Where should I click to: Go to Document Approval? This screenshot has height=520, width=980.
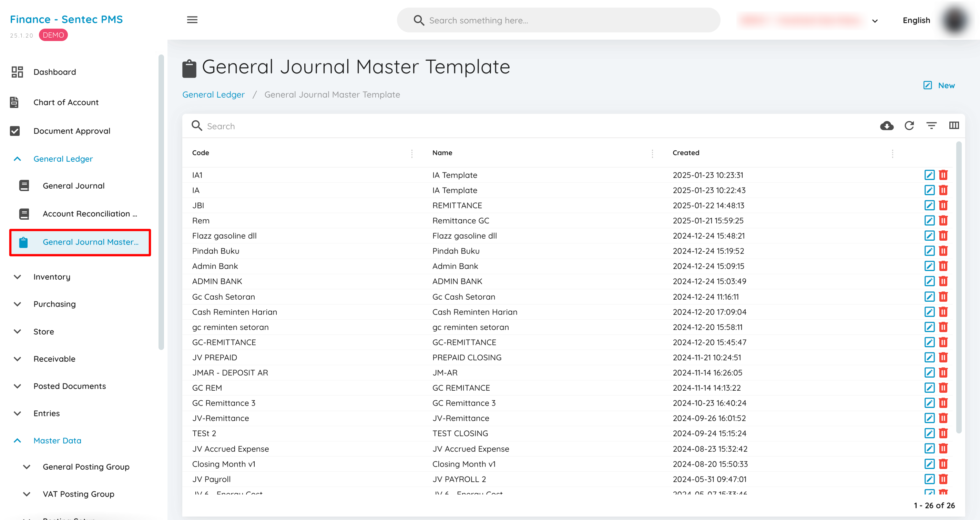pyautogui.click(x=72, y=131)
